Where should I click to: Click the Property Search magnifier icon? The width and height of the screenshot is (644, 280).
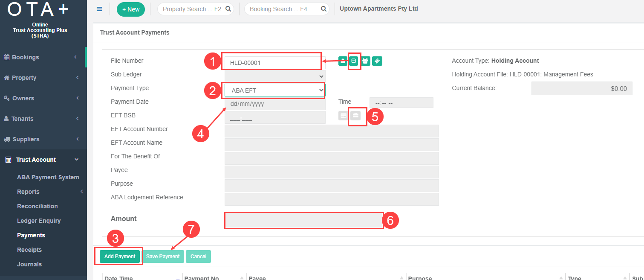(228, 9)
